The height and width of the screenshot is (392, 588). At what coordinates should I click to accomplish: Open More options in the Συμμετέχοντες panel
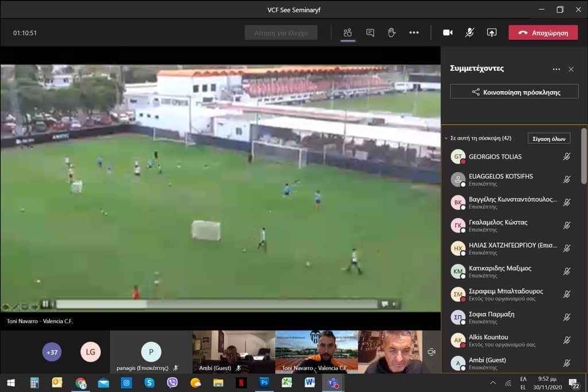point(556,69)
